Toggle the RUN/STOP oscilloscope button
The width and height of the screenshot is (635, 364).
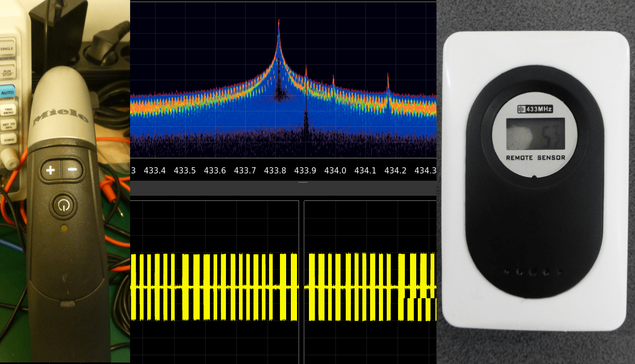pos(7,71)
